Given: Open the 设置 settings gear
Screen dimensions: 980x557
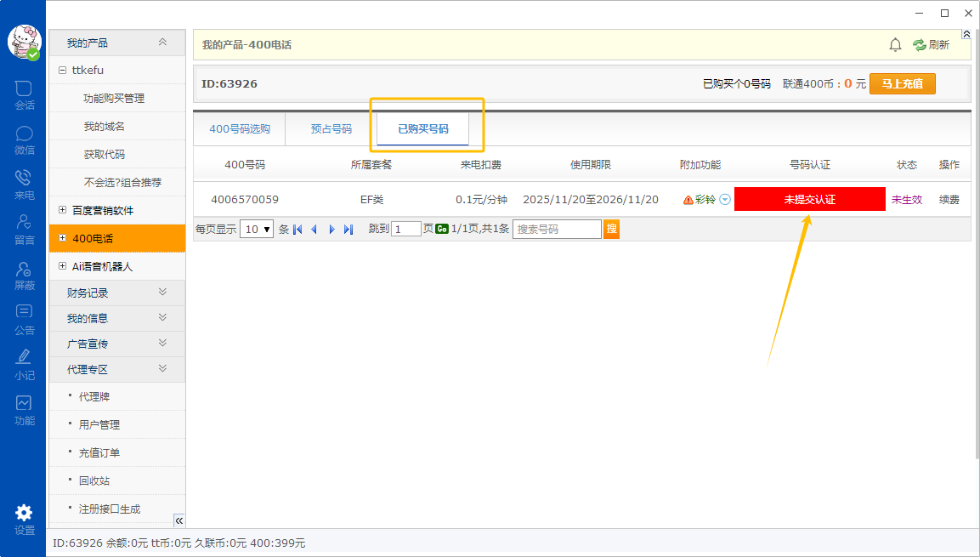Looking at the screenshot, I should [24, 518].
